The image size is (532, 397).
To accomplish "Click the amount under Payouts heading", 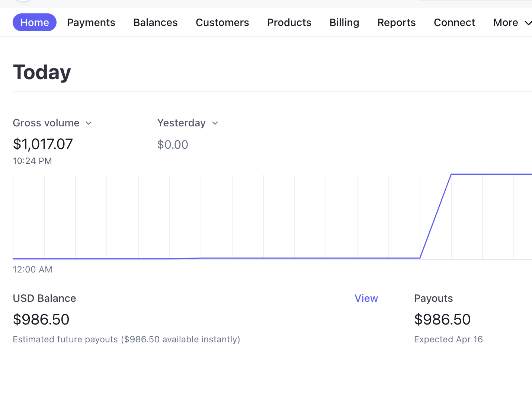I will 442,320.
